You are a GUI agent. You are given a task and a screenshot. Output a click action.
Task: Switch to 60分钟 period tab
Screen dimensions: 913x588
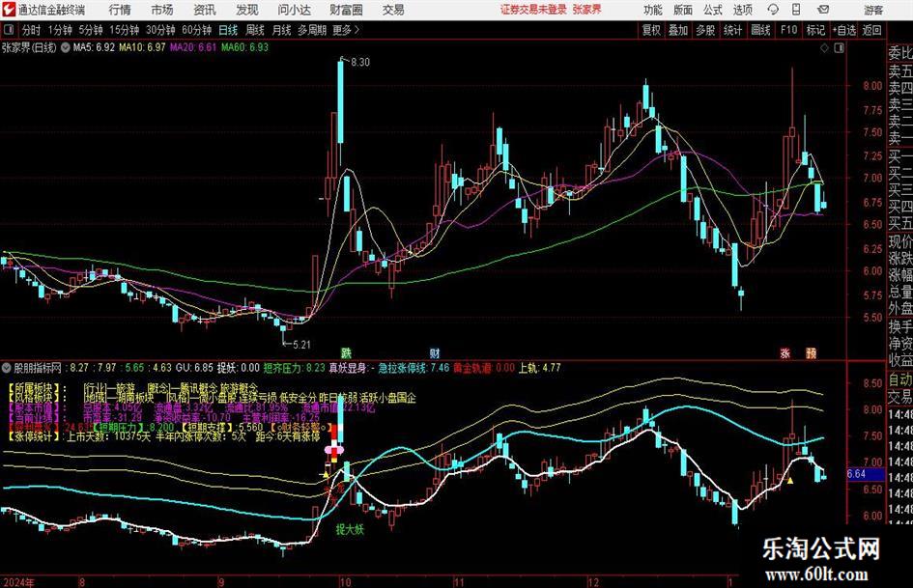(x=196, y=30)
